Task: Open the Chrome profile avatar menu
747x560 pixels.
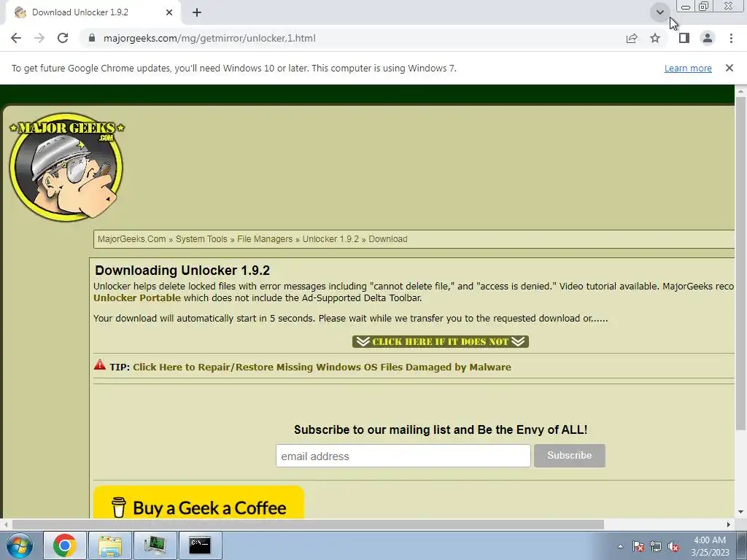Action: [708, 38]
